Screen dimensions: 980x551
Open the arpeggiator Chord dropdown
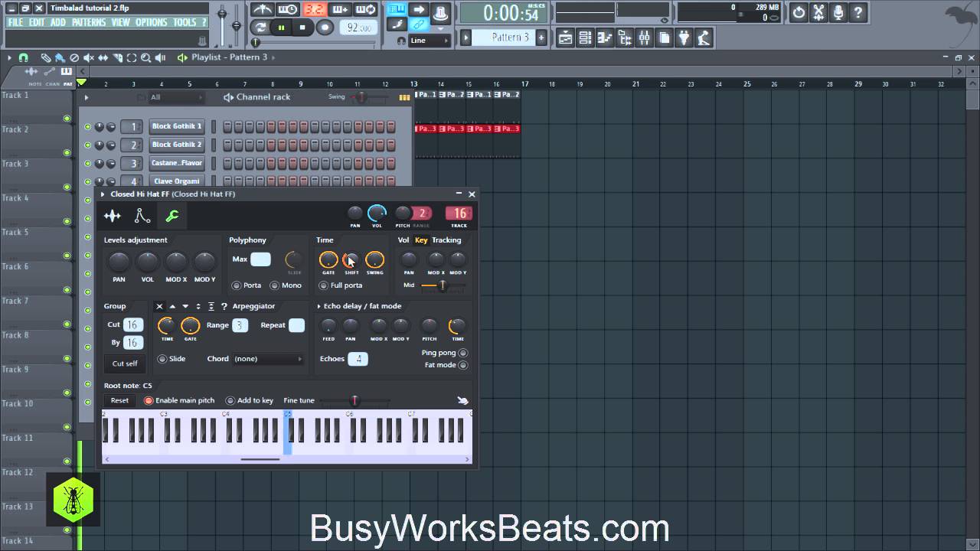[x=268, y=359]
